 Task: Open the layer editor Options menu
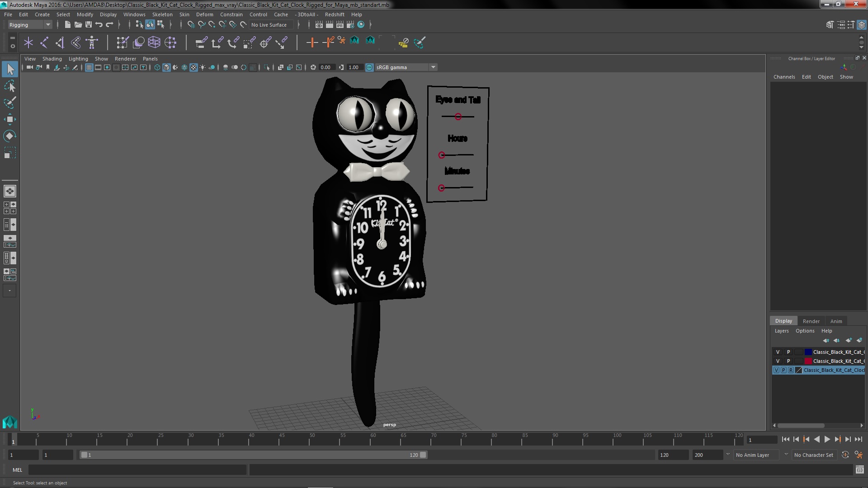805,331
